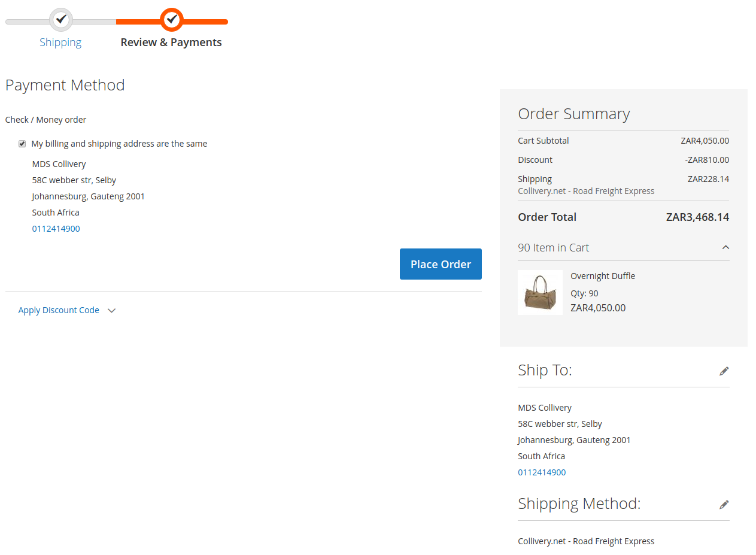Image resolution: width=756 pixels, height=555 pixels.
Task: Click the Shipping step checkmark circle
Action: pos(60,20)
